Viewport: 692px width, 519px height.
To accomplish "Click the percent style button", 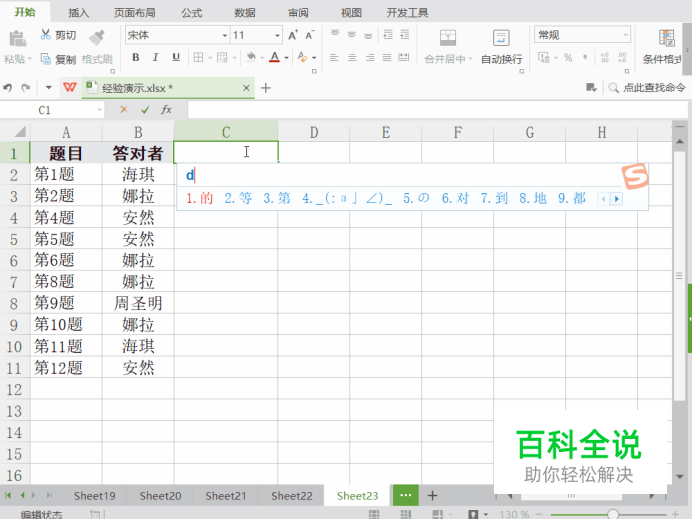I will click(568, 58).
